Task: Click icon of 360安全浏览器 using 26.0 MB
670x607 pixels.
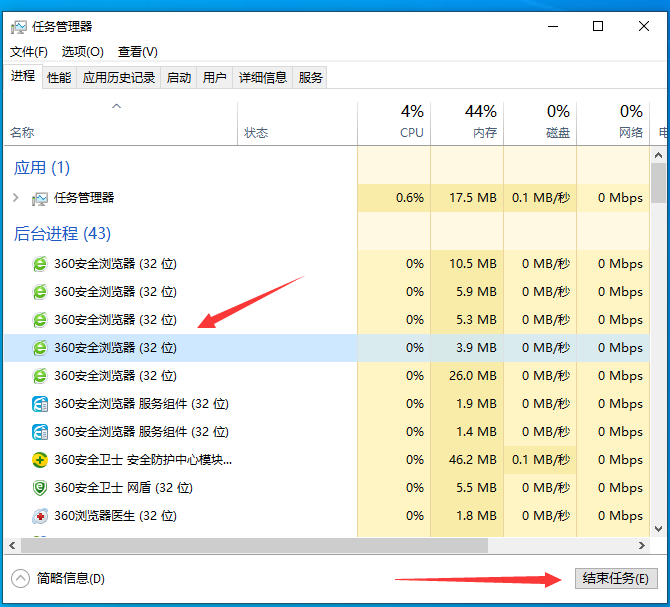Action: (40, 376)
